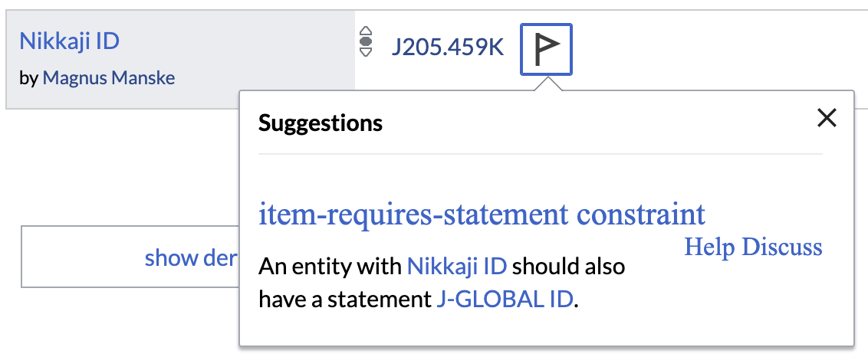The width and height of the screenshot is (868, 357).
Task: Select the normal rank dot
Action: coord(365,41)
